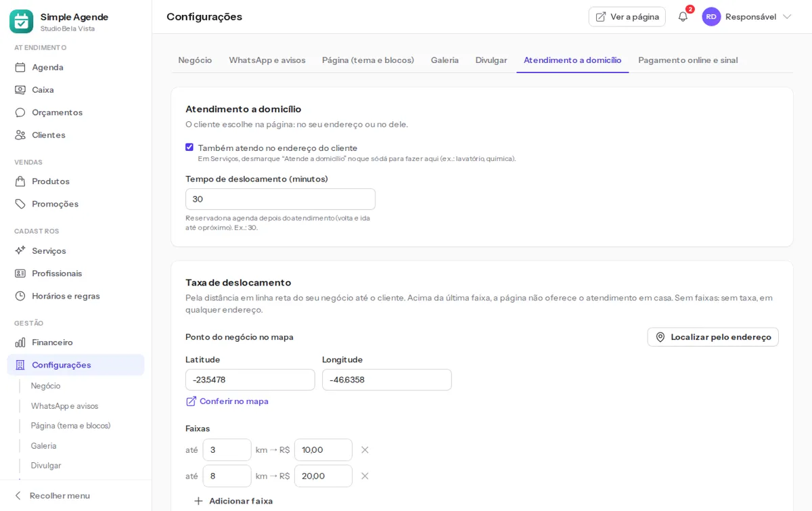812x511 pixels.
Task: Click the Longitude input field
Action: [387, 380]
